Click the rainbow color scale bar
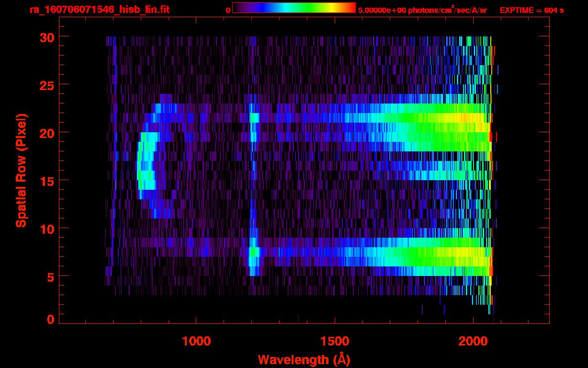588x368 pixels. coord(294,8)
